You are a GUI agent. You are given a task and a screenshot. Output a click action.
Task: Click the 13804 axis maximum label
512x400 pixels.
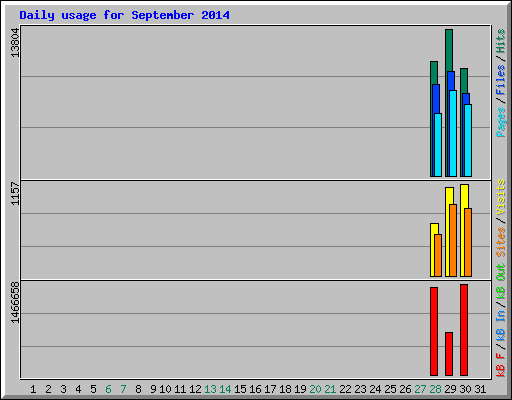[15, 43]
